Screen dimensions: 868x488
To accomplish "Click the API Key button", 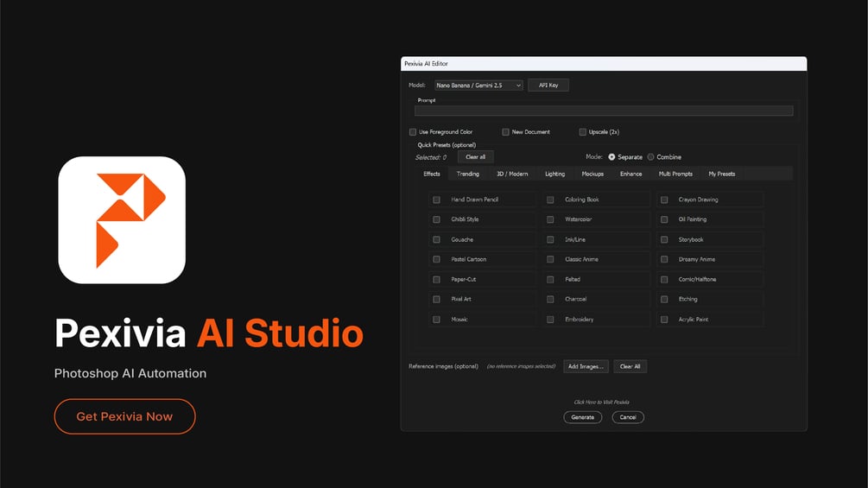I will click(548, 86).
